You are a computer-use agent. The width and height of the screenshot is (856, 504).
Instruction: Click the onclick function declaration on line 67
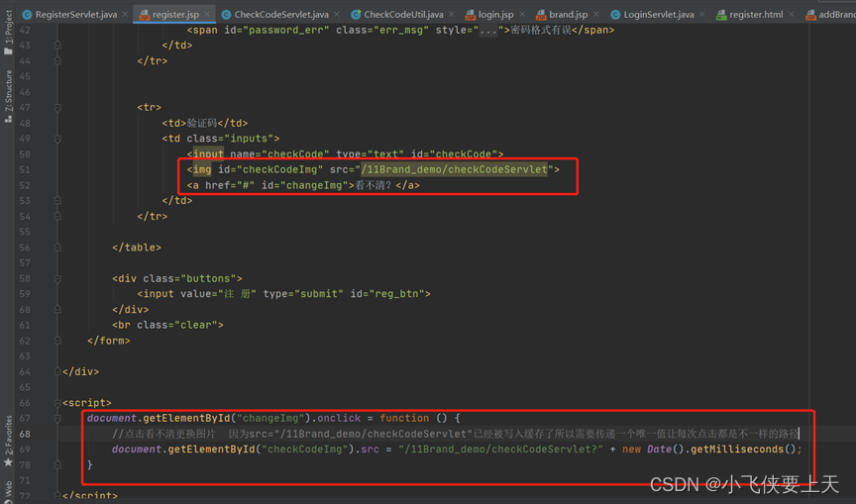273,419
